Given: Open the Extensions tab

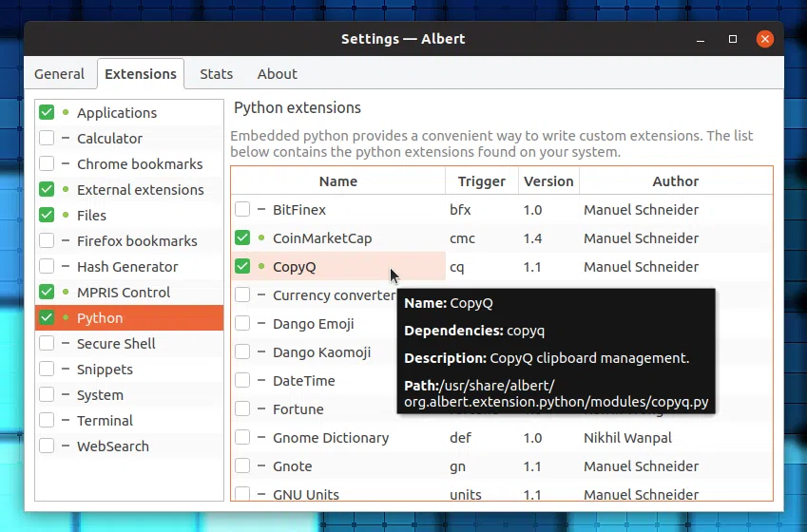Looking at the screenshot, I should pyautogui.click(x=141, y=74).
